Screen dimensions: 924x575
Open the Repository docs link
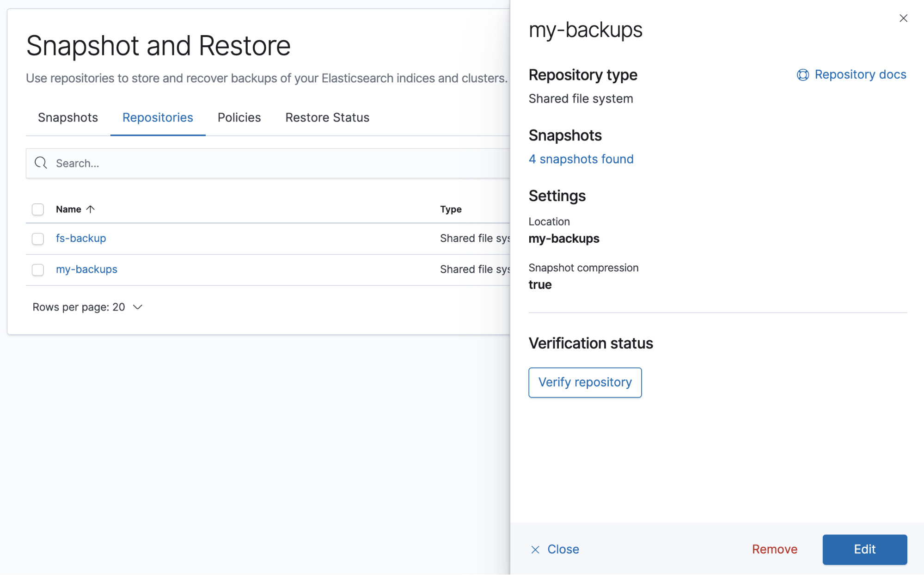coord(860,74)
